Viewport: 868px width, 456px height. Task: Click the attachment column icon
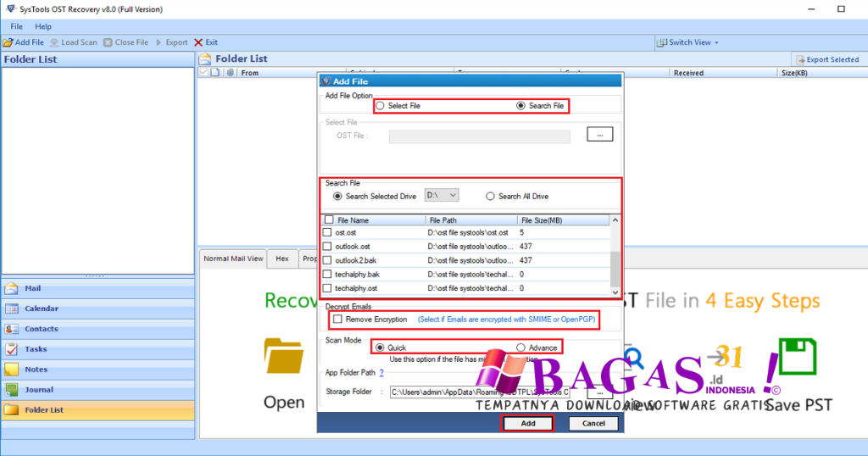click(231, 73)
